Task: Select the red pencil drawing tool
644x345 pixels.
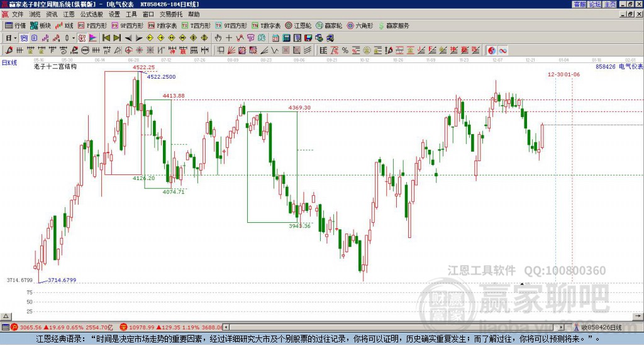Action: point(9,50)
